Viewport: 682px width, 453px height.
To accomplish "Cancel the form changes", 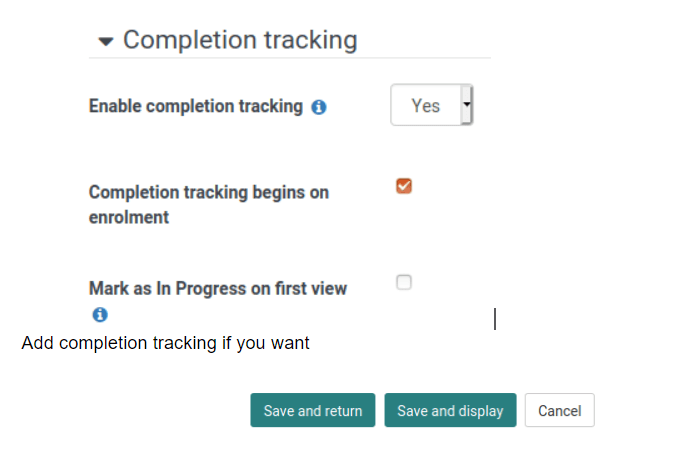I will click(559, 410).
